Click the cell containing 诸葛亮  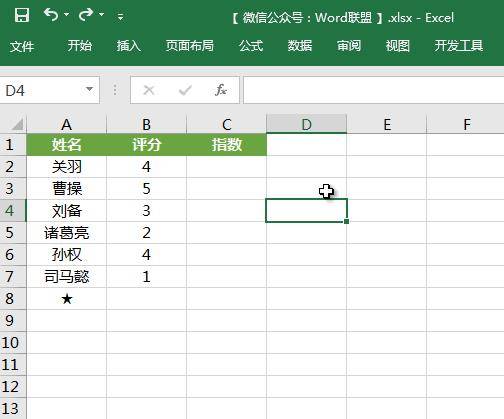[x=67, y=233]
